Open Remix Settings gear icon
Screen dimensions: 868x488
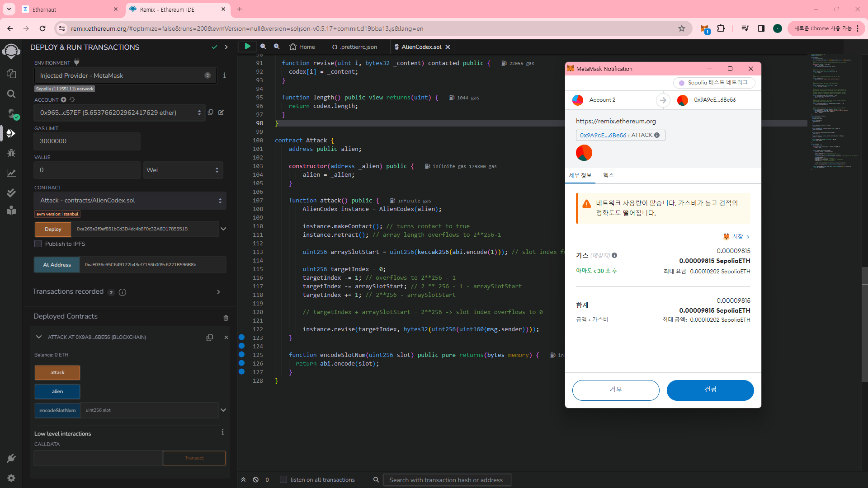point(11,478)
